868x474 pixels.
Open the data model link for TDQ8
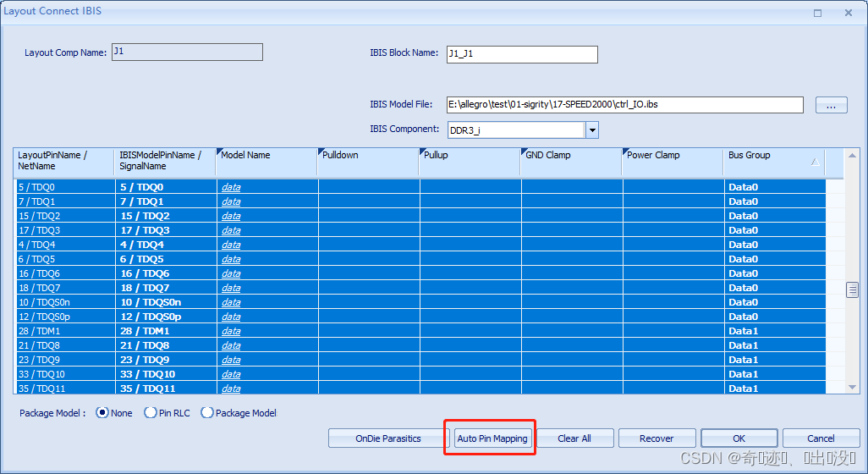[x=231, y=345]
